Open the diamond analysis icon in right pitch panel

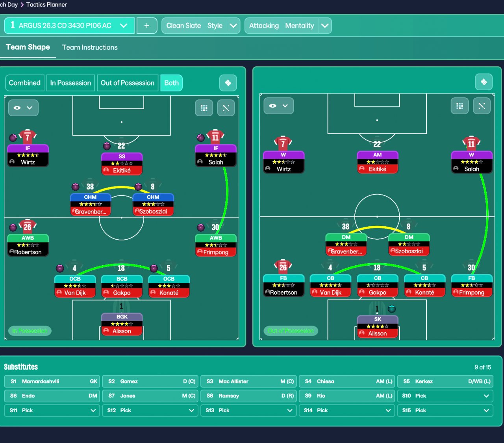tap(484, 82)
